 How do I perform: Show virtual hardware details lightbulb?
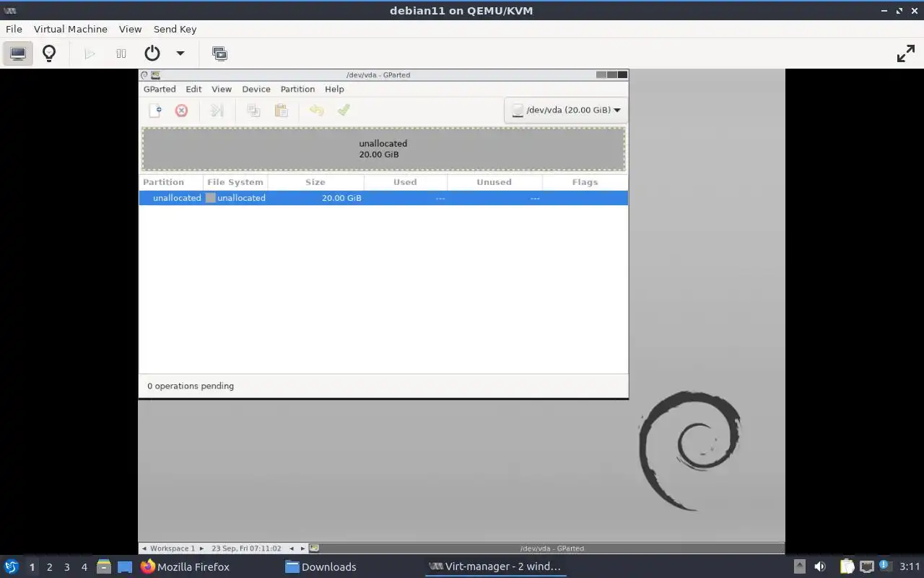49,53
